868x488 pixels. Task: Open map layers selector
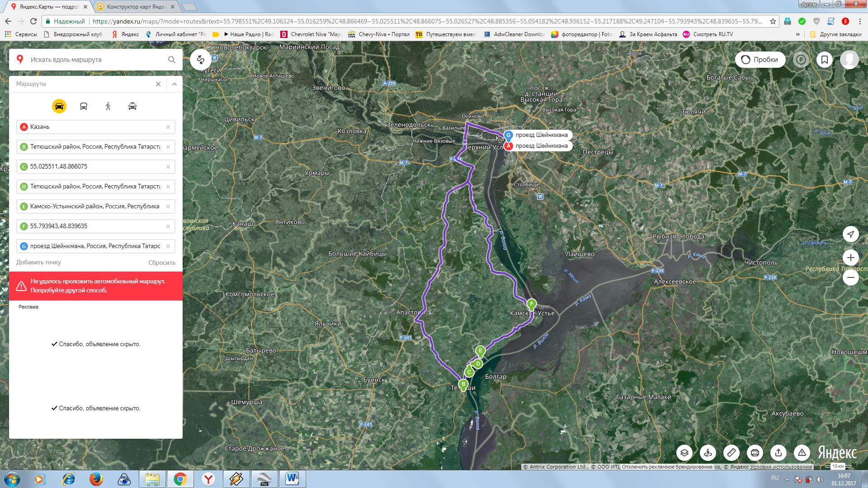coord(684,452)
